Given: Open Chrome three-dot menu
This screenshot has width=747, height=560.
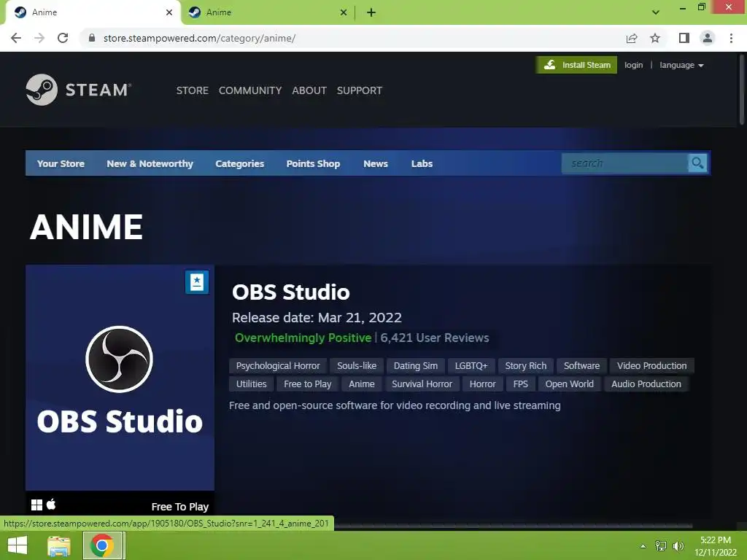Looking at the screenshot, I should pos(731,38).
